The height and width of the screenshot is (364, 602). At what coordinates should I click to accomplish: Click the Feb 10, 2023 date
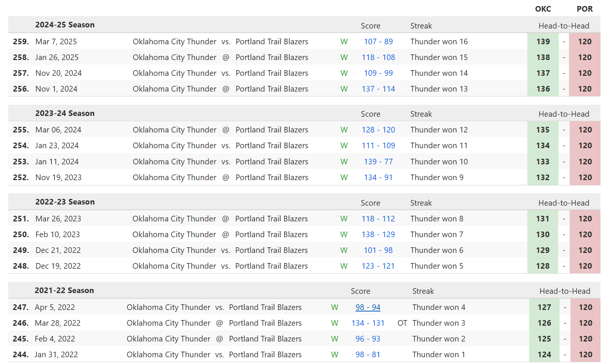point(58,235)
